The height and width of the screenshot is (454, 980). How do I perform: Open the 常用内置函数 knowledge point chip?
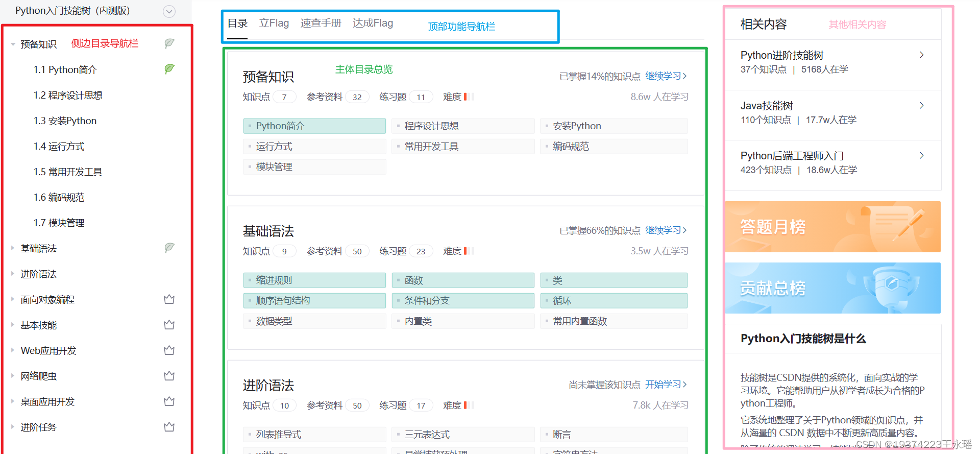614,321
